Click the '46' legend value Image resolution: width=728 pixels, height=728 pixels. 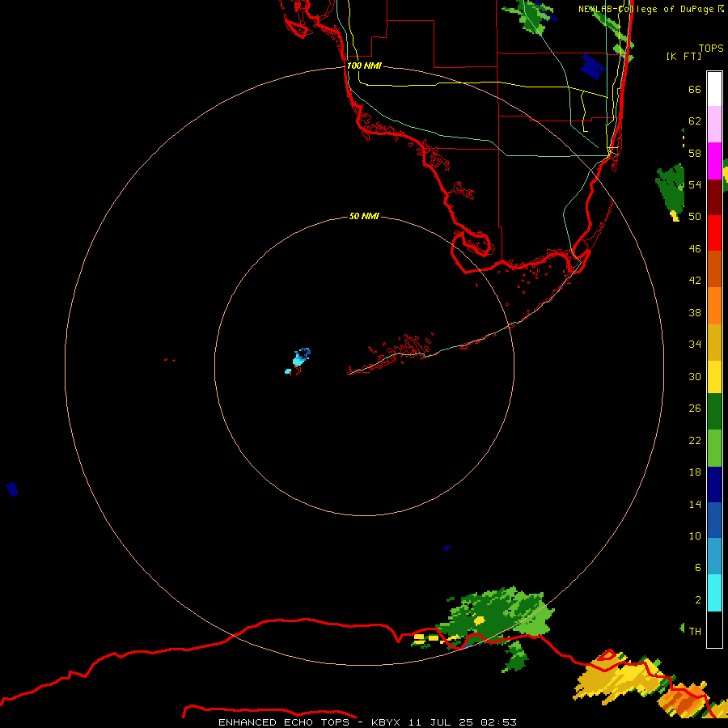695,249
